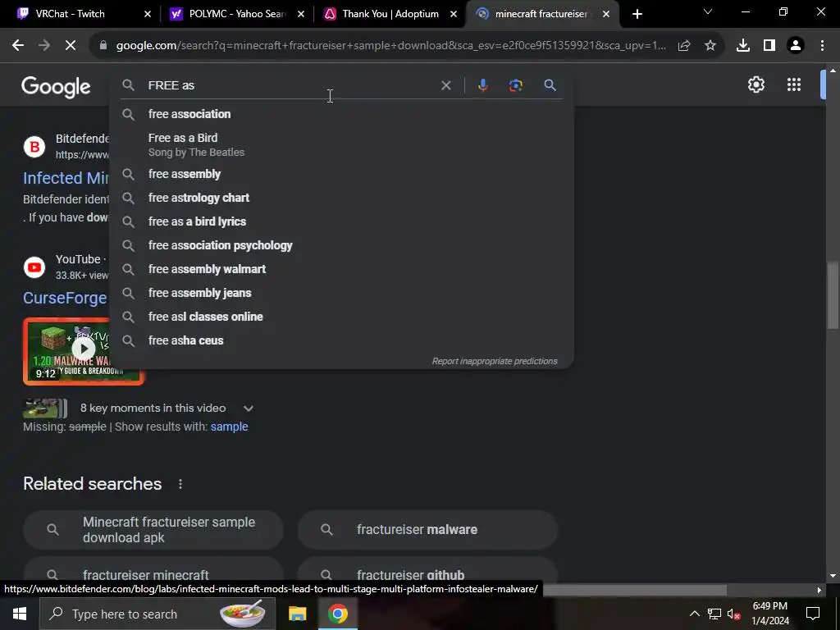Search related fractureiser malware

pos(427,529)
